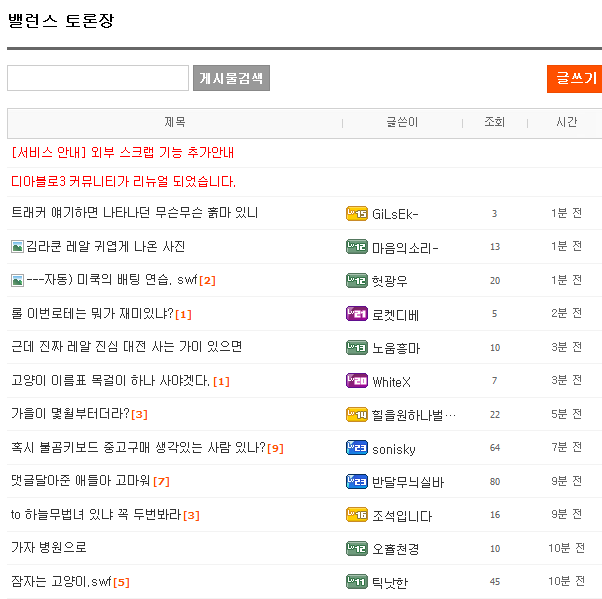This screenshot has width=602, height=599.
Task: Click the level badge next to GiLsEk-
Action: coord(356,213)
